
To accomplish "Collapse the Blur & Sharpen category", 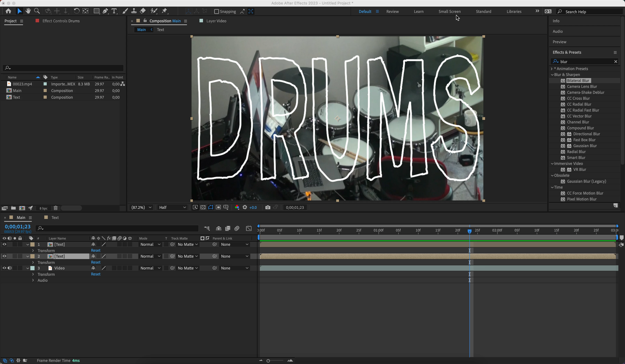I will (x=552, y=75).
